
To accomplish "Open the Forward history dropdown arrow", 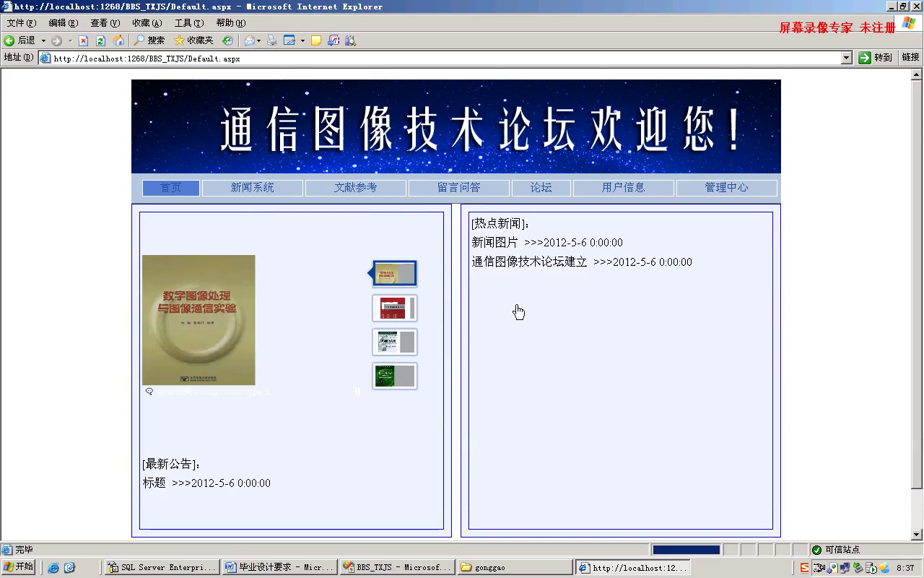I will 70,40.
